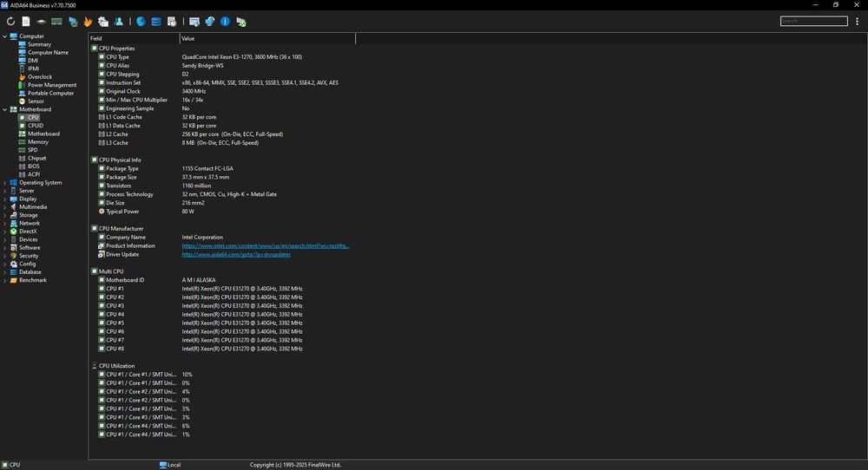Click the monitor with green X icon

coord(240,22)
